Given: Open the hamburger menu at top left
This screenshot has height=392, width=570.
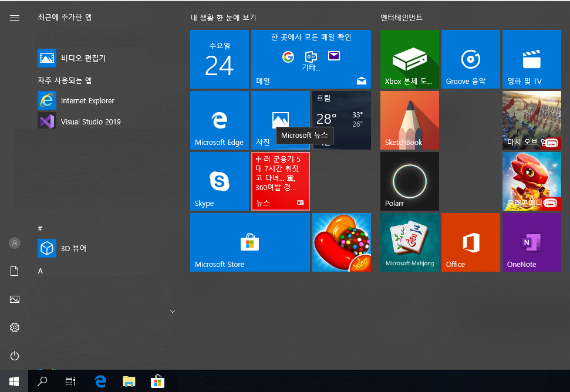Looking at the screenshot, I should [x=15, y=18].
